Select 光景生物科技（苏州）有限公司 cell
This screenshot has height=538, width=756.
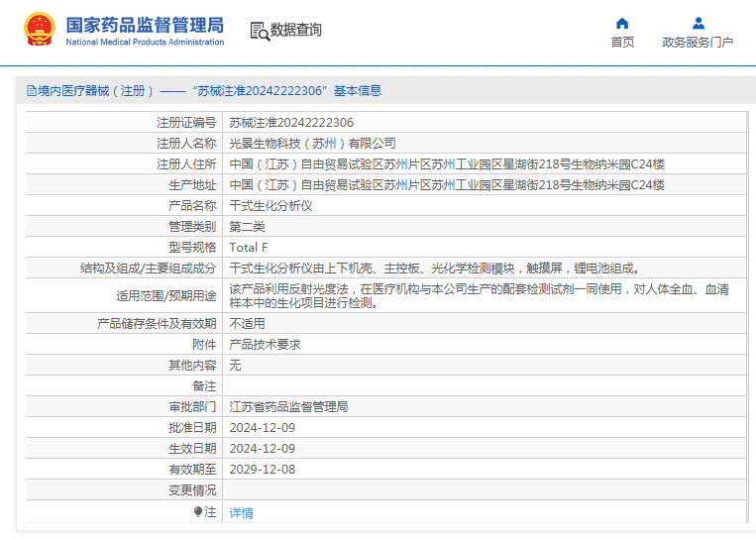click(x=312, y=144)
